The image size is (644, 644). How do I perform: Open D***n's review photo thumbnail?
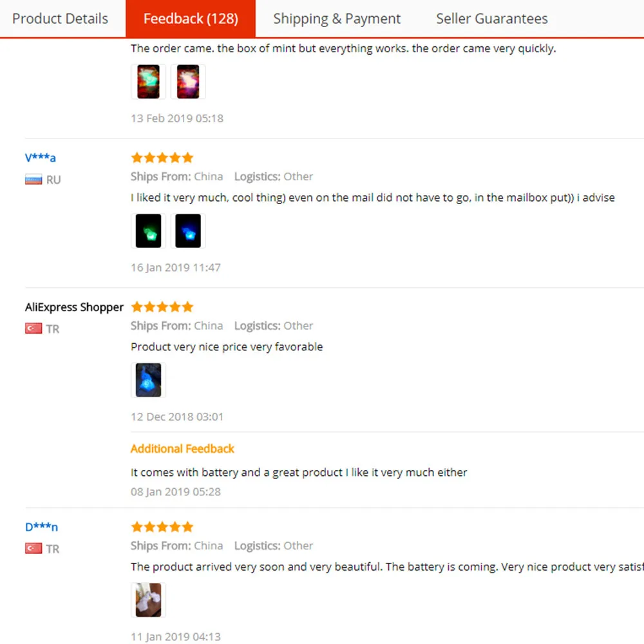(x=148, y=600)
